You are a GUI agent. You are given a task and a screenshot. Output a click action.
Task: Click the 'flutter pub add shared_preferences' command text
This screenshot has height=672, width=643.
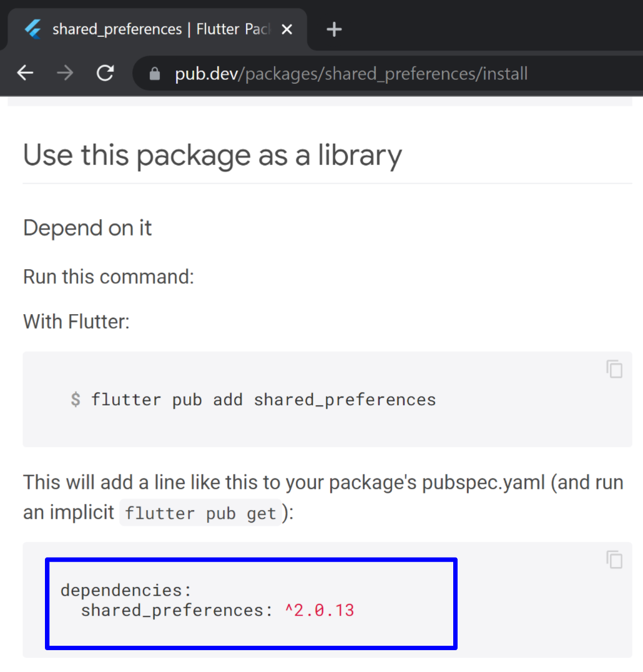tap(263, 400)
